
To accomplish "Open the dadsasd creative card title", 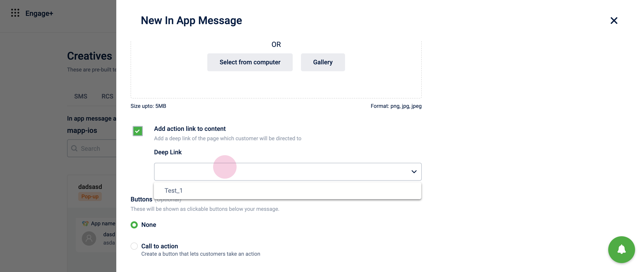I will point(90,186).
